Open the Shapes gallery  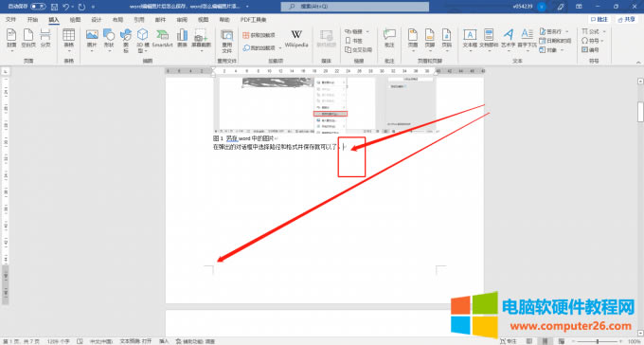click(109, 39)
